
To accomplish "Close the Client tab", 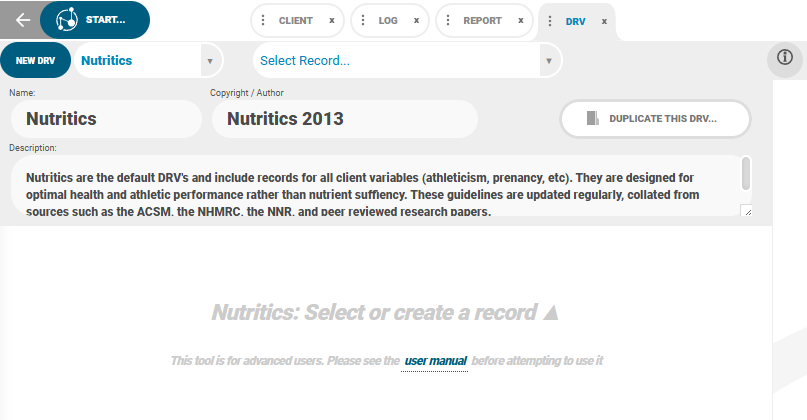I will click(x=331, y=20).
